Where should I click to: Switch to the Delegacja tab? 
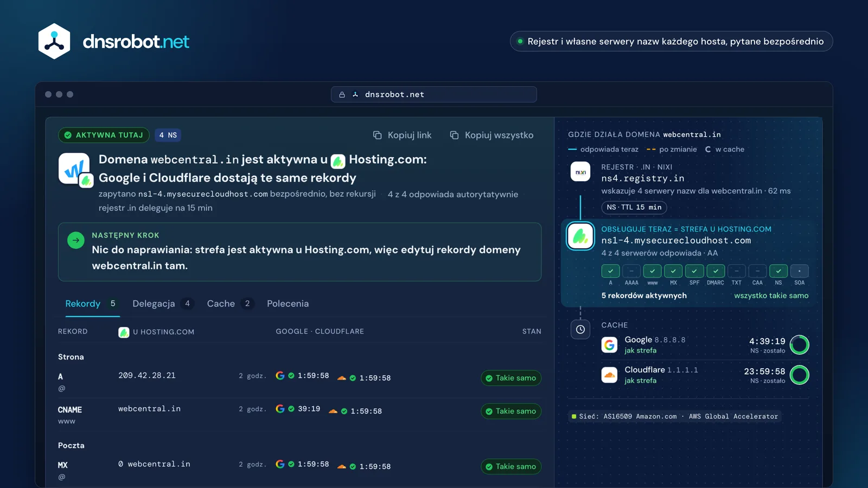click(162, 304)
